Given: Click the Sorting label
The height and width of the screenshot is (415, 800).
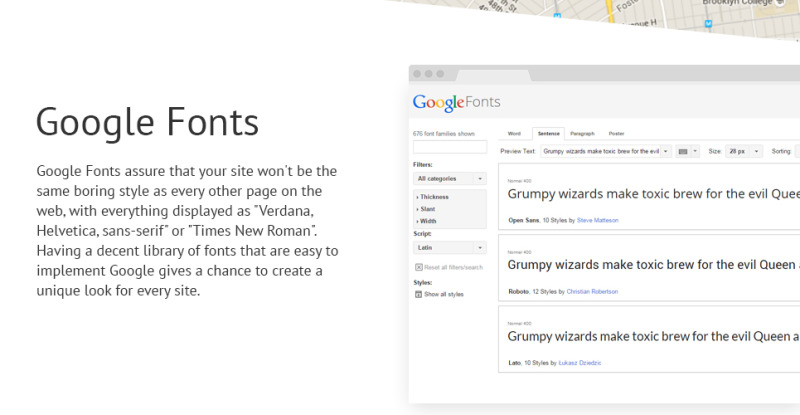Looking at the screenshot, I should click(x=781, y=151).
